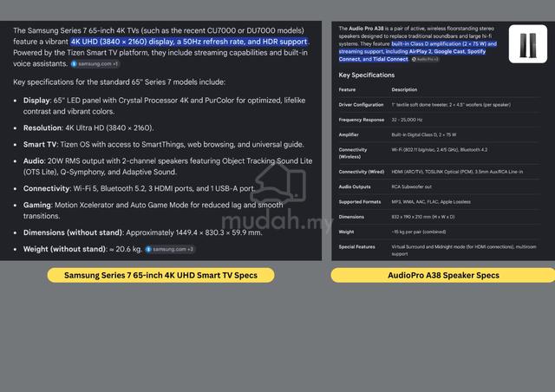Click the 'RCA Subwoofer out' value
This screenshot has width=555, height=392.
pyautogui.click(x=411, y=186)
